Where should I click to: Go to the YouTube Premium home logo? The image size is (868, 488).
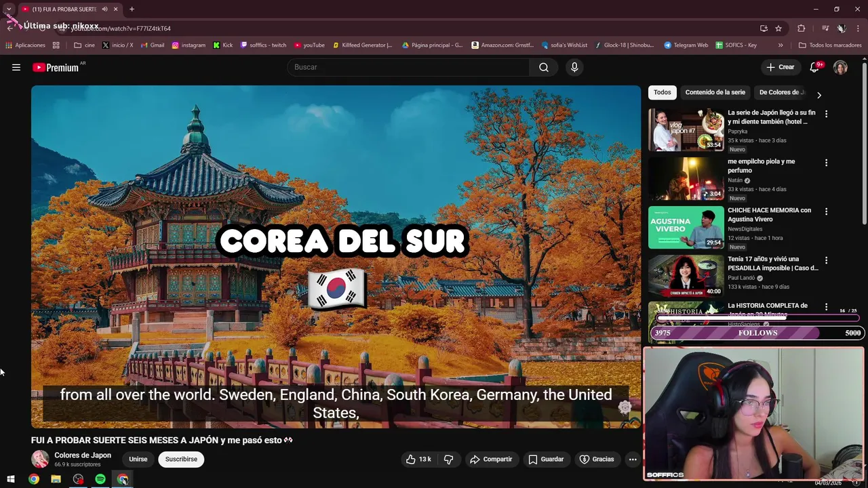(x=56, y=67)
